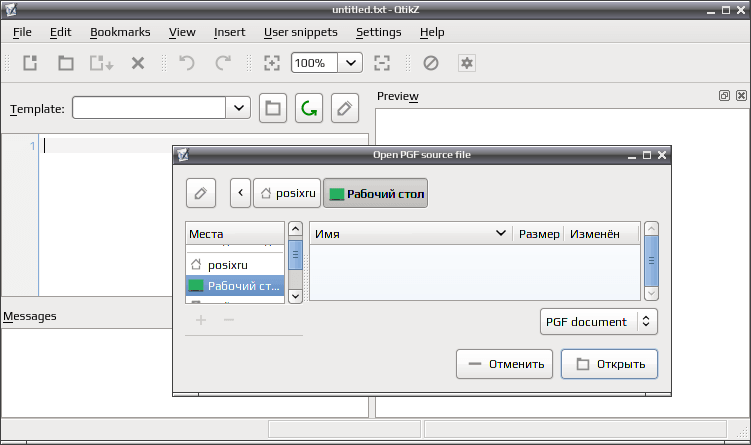751x445 pixels.
Task: Toggle the path edit pencil in file dialog
Action: [201, 193]
